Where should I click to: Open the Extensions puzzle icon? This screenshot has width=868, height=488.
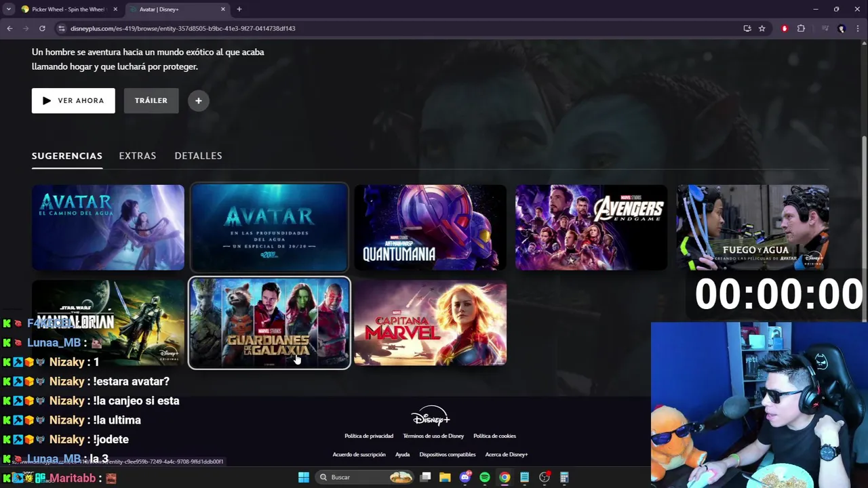coord(801,28)
